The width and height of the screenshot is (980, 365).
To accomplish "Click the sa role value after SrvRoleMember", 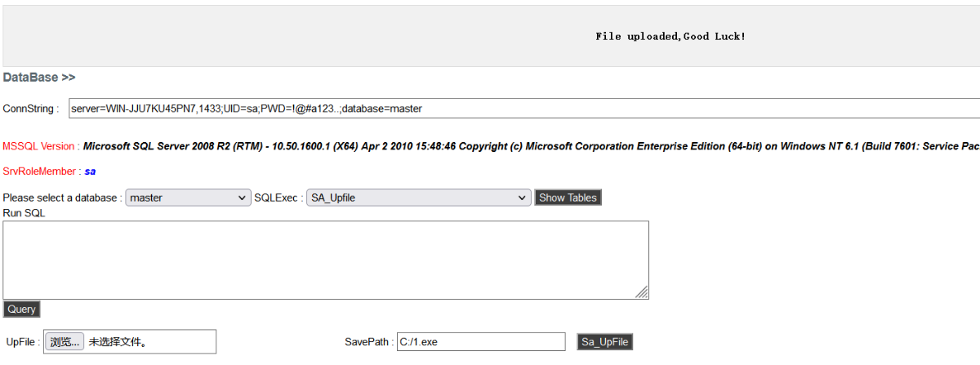I will point(90,171).
